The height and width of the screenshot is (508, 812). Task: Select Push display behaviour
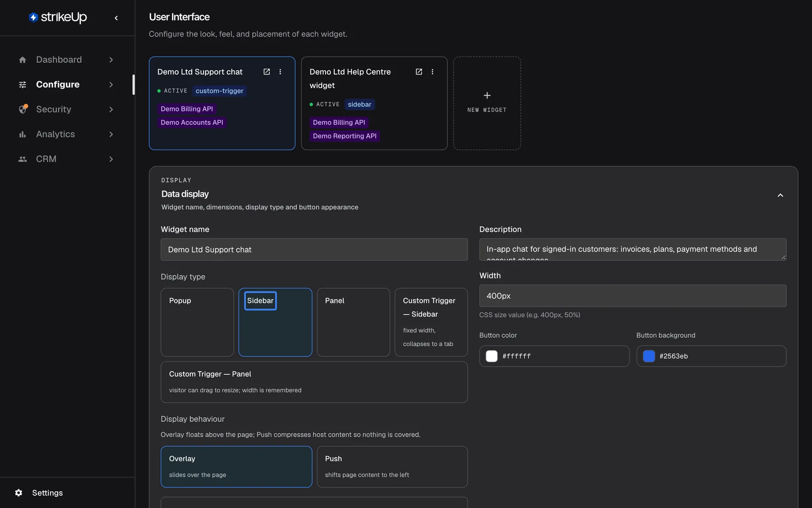(x=392, y=466)
